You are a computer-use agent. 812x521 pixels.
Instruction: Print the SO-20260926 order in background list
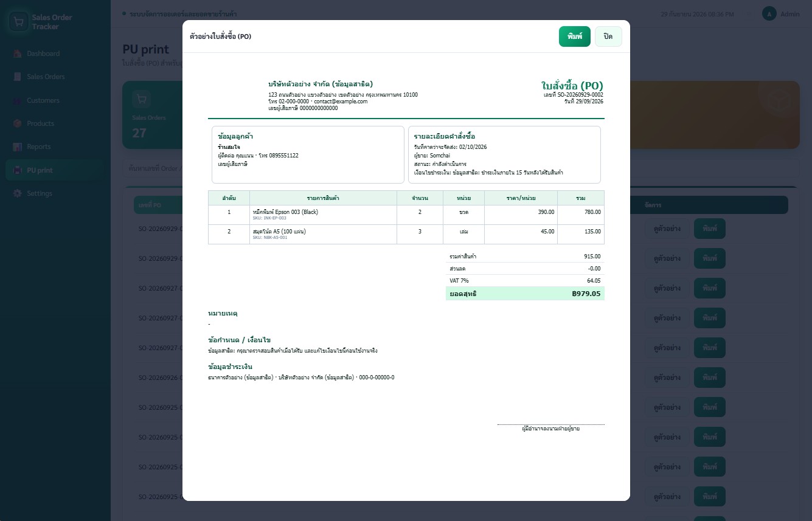710,378
